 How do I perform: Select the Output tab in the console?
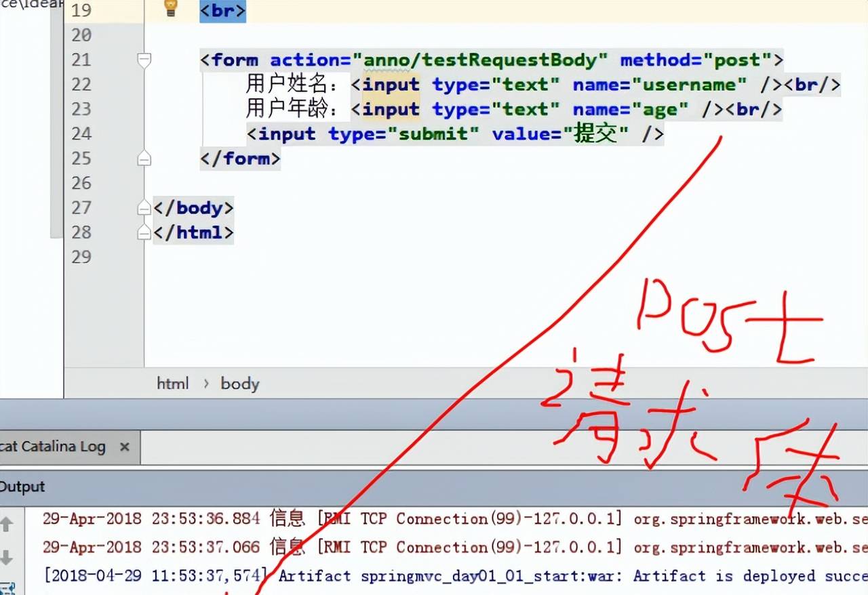(22, 487)
